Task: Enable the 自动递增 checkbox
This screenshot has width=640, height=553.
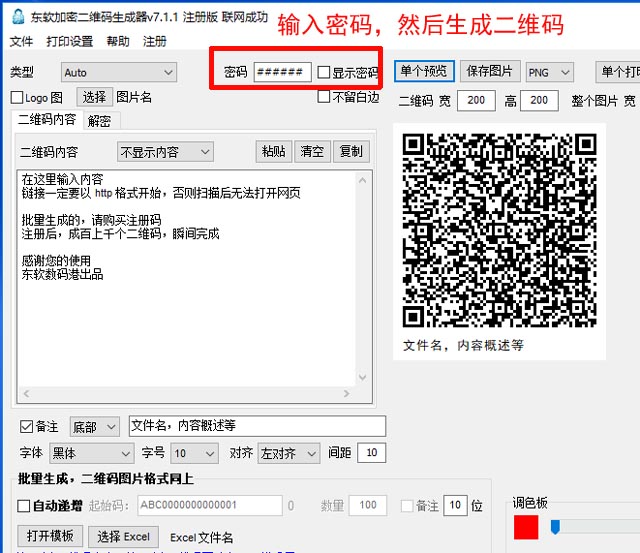Action: point(24,506)
